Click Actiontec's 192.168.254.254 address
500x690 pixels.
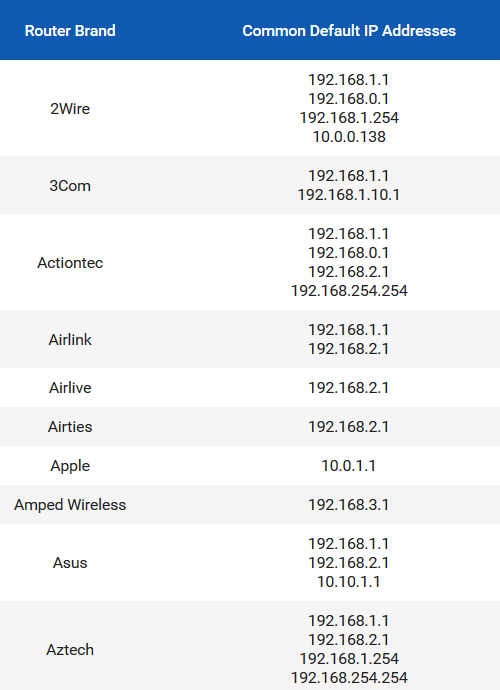click(x=349, y=291)
